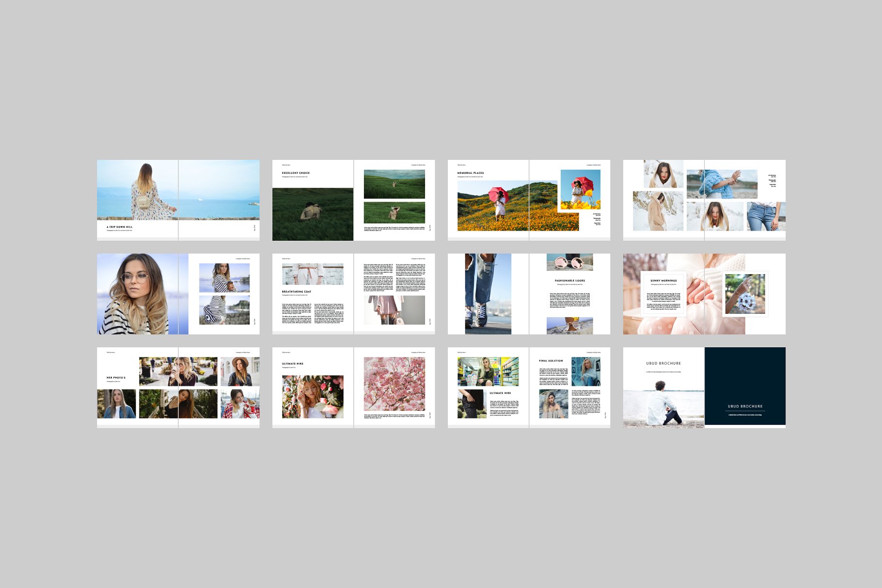Select the small red umbrella photo on blue sky
882x588 pixels.
click(x=580, y=189)
